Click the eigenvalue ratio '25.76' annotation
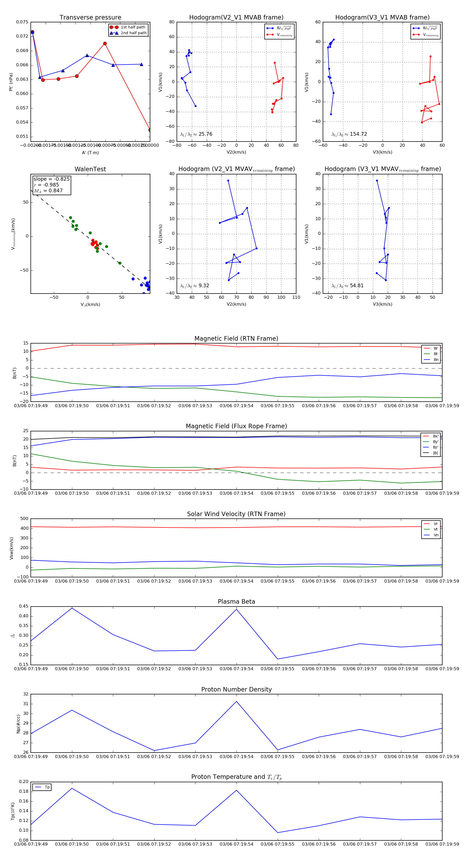 196,134
